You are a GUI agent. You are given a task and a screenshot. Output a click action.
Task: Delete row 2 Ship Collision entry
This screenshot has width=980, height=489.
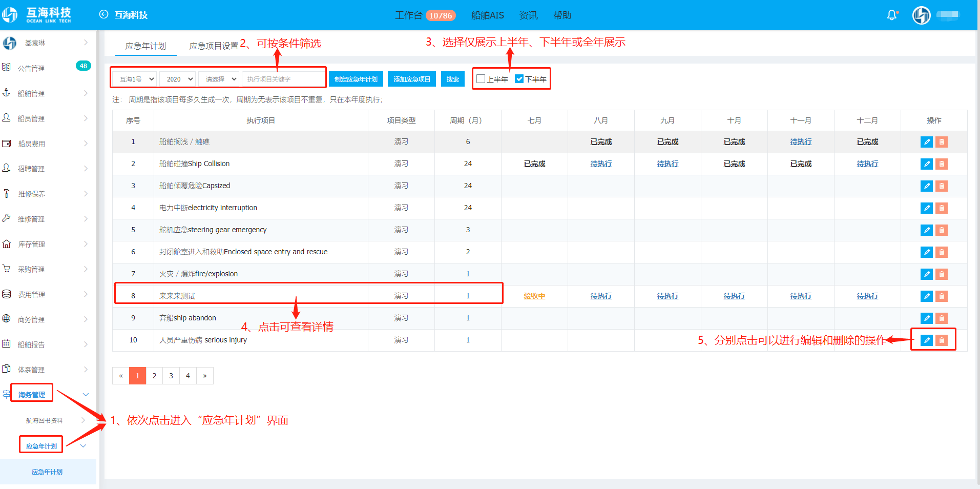point(941,164)
